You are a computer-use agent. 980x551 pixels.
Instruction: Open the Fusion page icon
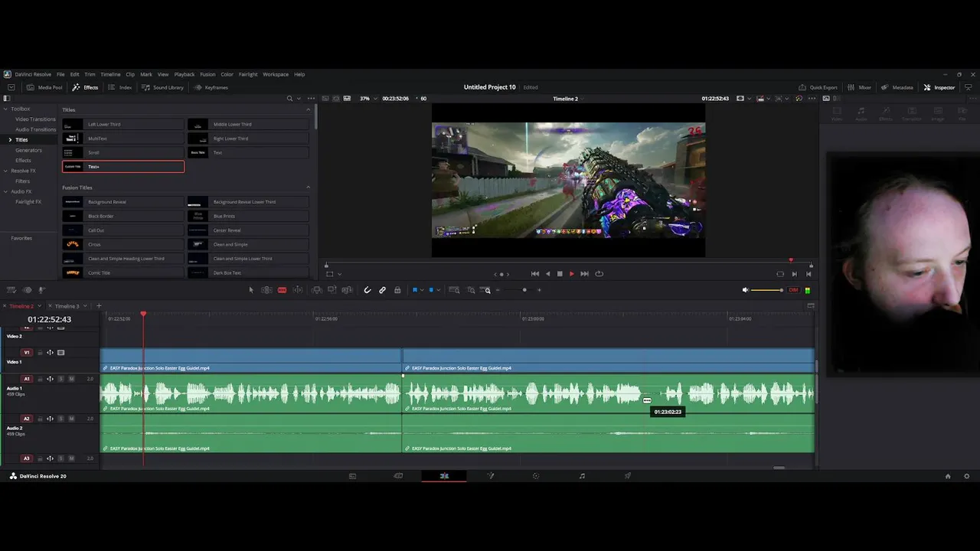click(x=490, y=476)
